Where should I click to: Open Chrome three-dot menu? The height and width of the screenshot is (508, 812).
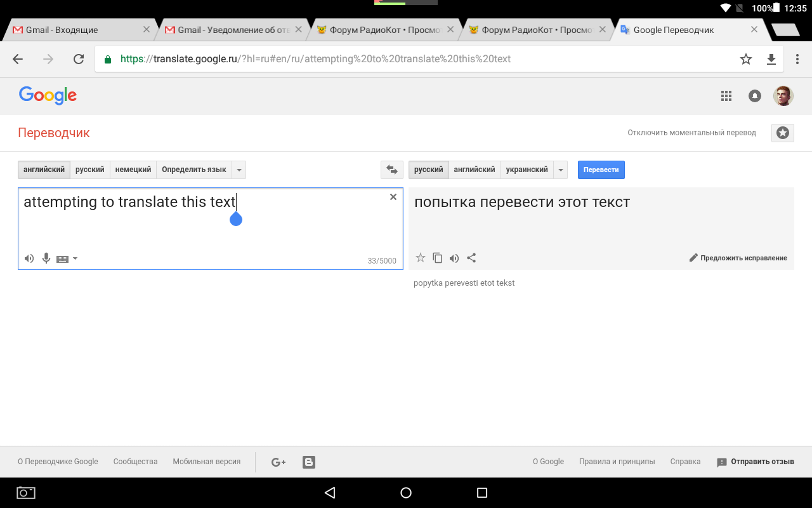pos(797,59)
